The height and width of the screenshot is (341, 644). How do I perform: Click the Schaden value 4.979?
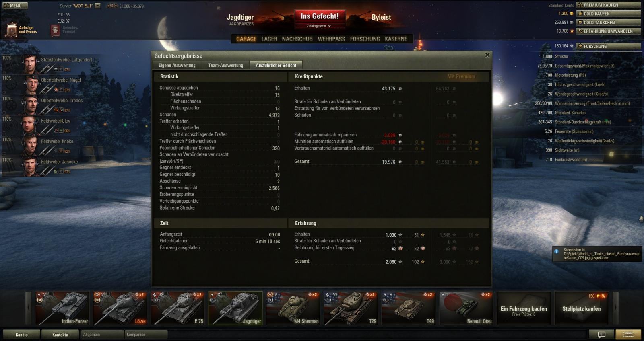click(x=274, y=115)
